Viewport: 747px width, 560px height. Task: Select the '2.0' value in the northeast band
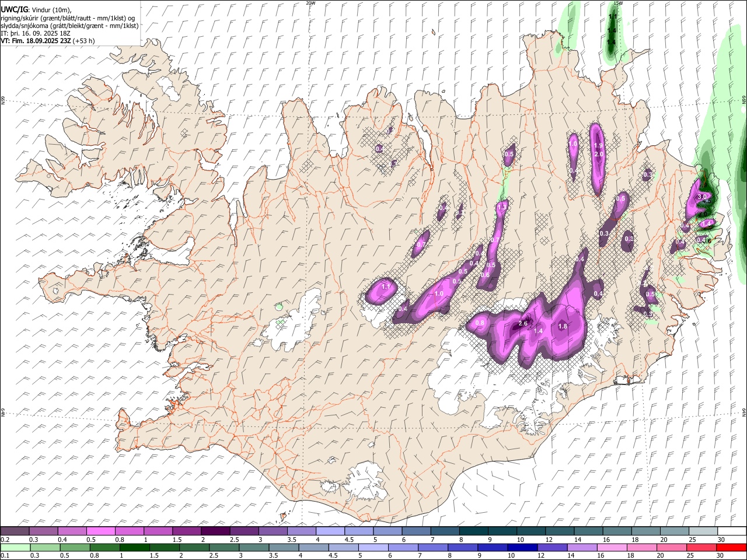598,154
